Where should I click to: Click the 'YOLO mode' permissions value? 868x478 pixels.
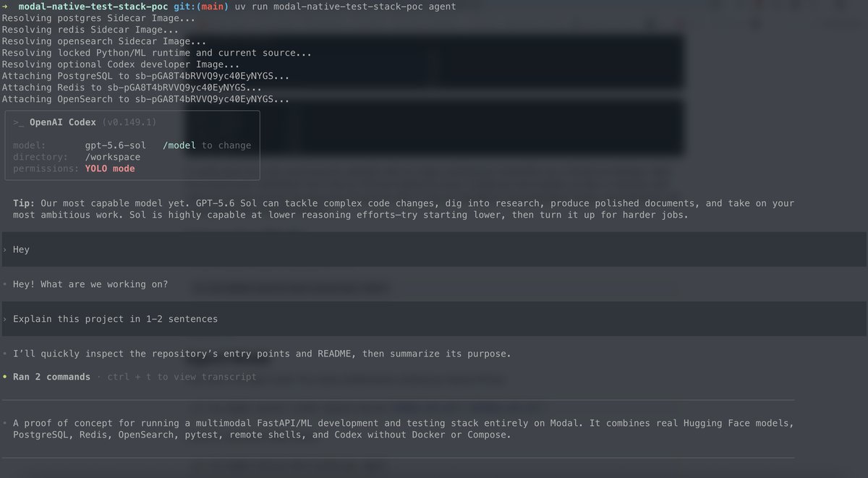point(110,168)
